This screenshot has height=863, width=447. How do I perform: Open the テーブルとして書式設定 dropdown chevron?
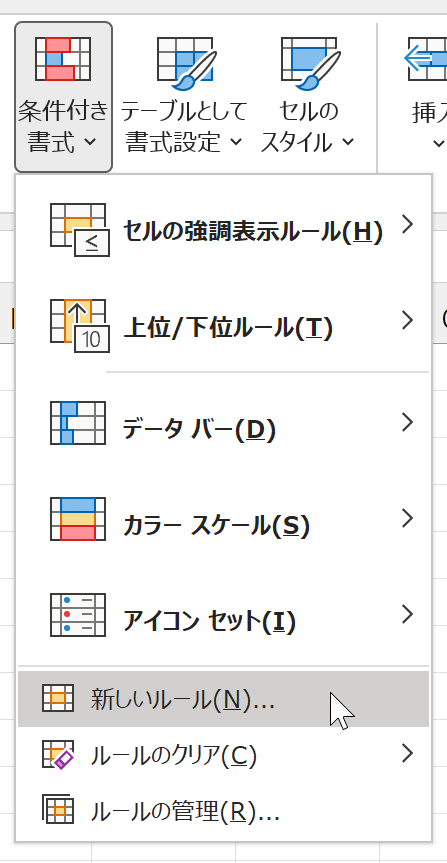tap(235, 142)
